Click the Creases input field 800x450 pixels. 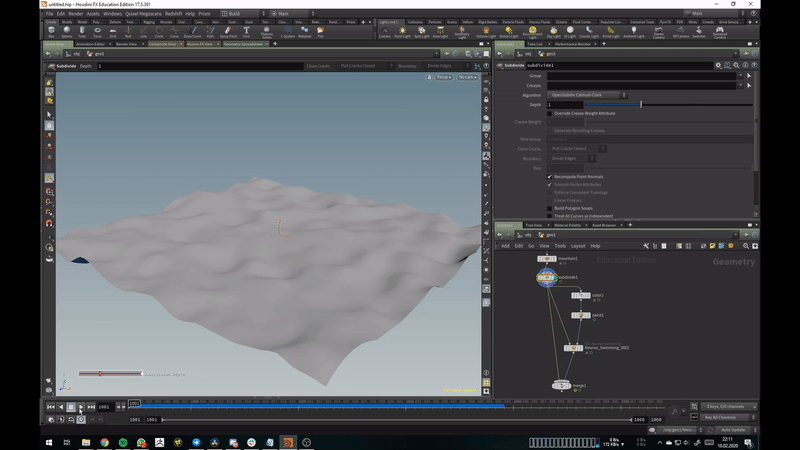(640, 85)
